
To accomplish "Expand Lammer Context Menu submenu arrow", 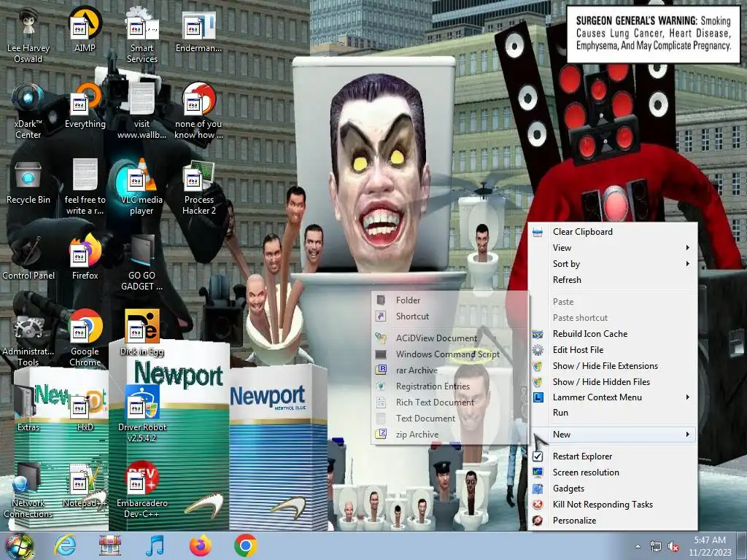I will click(x=687, y=397).
